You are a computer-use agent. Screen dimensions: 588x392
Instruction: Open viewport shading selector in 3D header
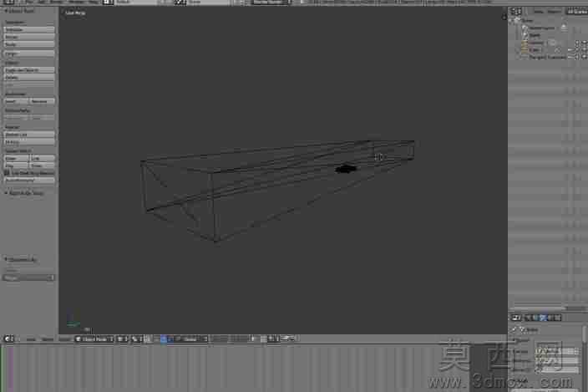tap(123, 339)
